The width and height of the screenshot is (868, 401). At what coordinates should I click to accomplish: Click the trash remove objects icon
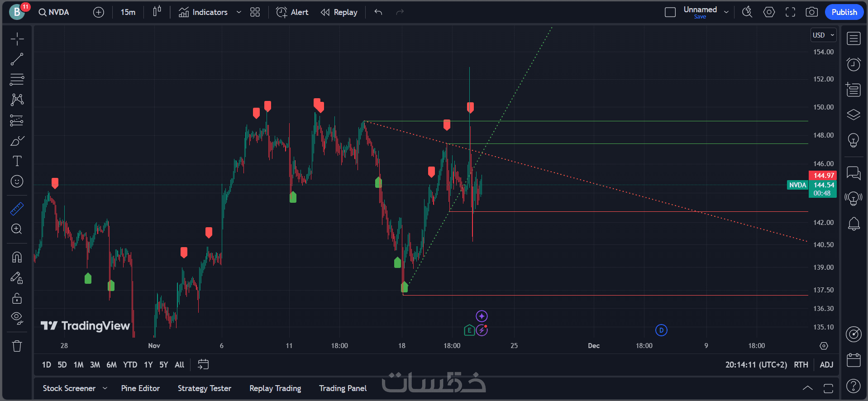point(17,346)
